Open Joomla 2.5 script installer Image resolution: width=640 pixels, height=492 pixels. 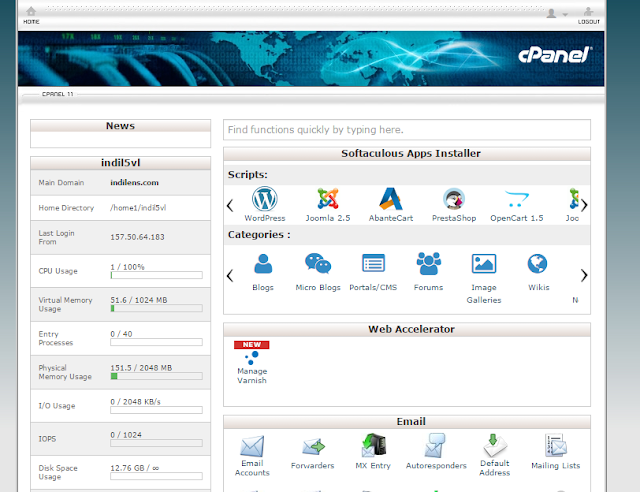tap(328, 204)
